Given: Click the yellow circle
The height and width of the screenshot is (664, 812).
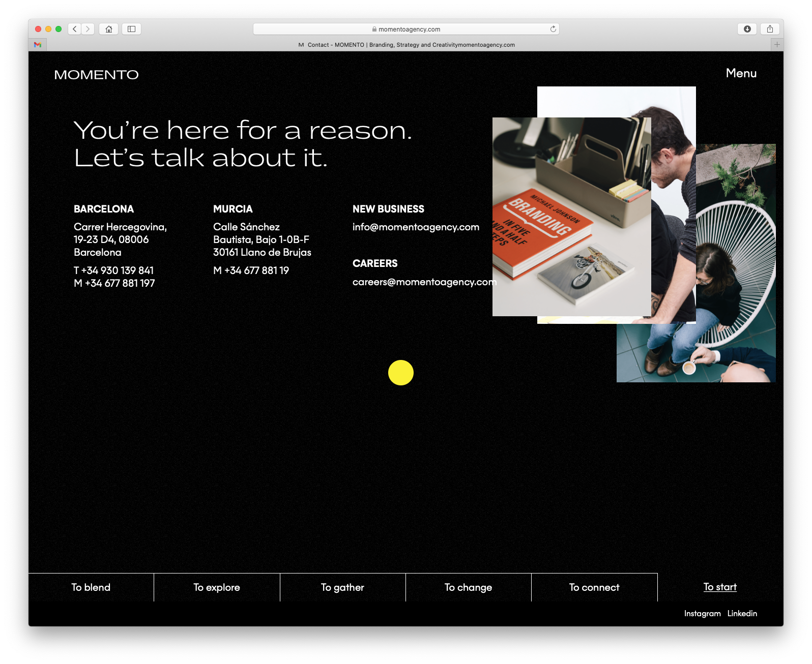Looking at the screenshot, I should [x=400, y=373].
